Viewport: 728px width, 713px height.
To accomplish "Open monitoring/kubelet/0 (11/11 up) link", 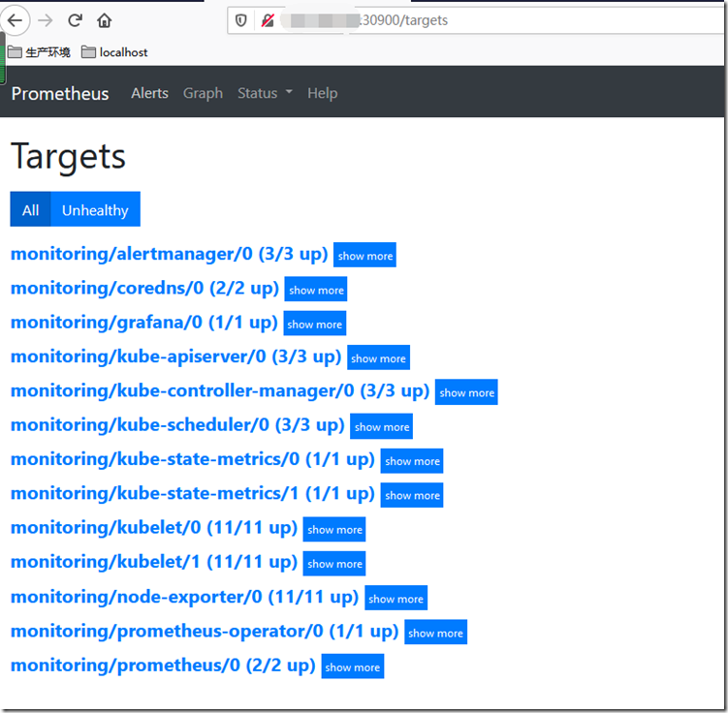I will pos(154,529).
